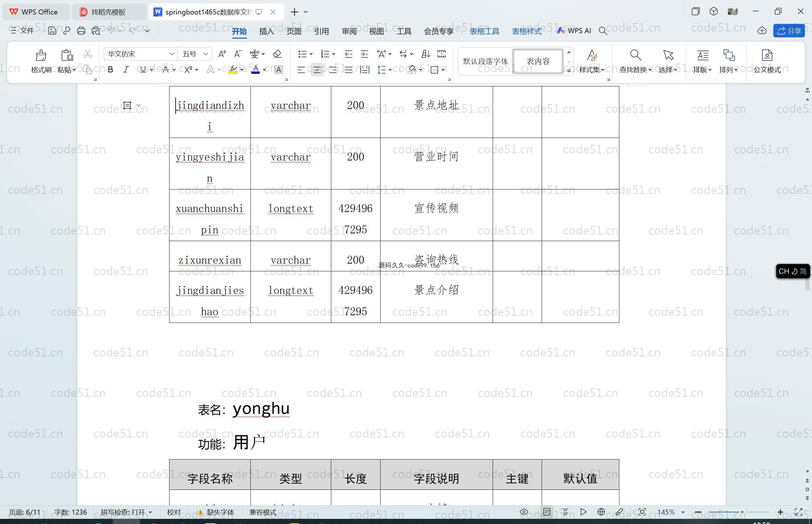Click the Cut scissors icon
Screen dimensions: 812x524
point(87,54)
